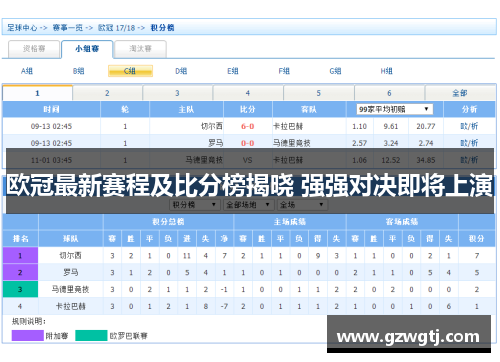Open 欧/析 analysis for 罗马 match
The image size is (500, 362).
(469, 143)
